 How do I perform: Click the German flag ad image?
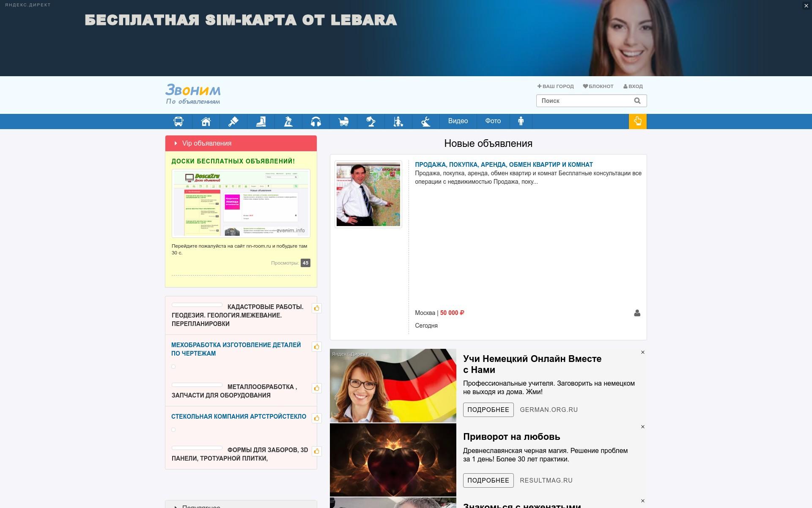point(393,386)
